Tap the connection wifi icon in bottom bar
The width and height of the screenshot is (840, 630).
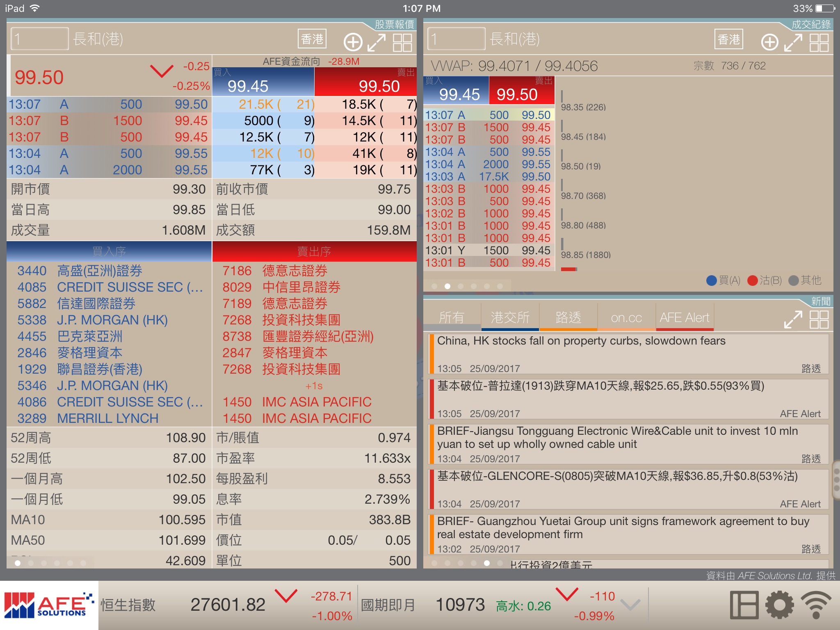pos(816,605)
